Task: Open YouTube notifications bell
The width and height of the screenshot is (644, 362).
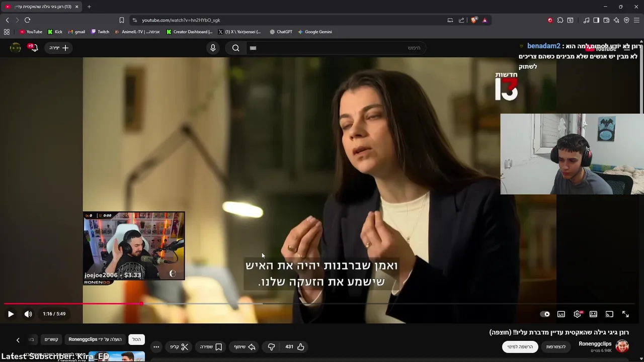Action: pos(33,48)
